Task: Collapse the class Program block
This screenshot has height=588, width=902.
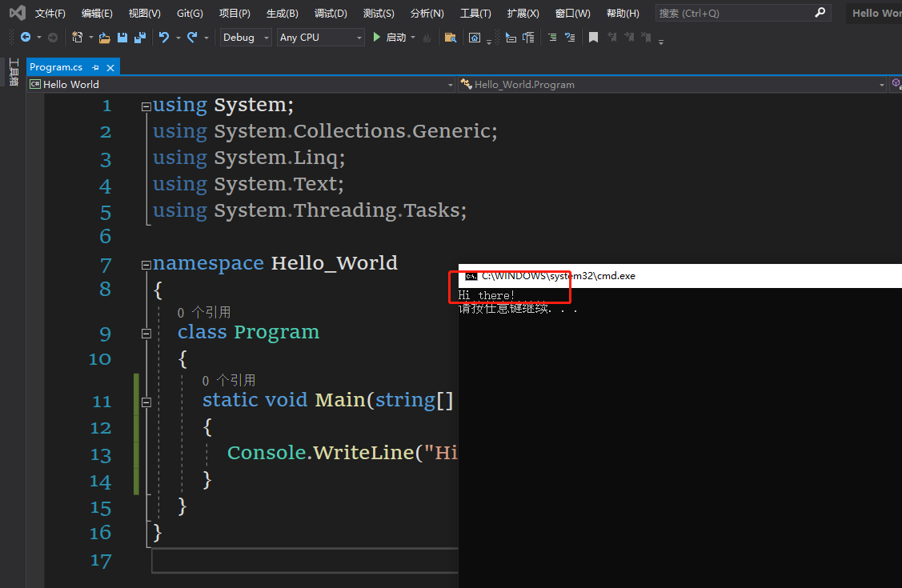Action: click(146, 334)
